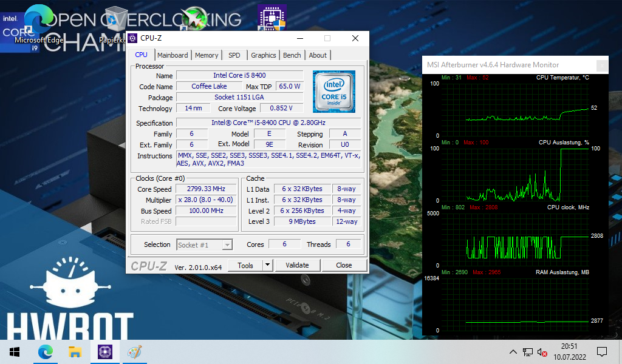Click the L1 Data cache value 6 x 32 KBytes

[x=302, y=189]
